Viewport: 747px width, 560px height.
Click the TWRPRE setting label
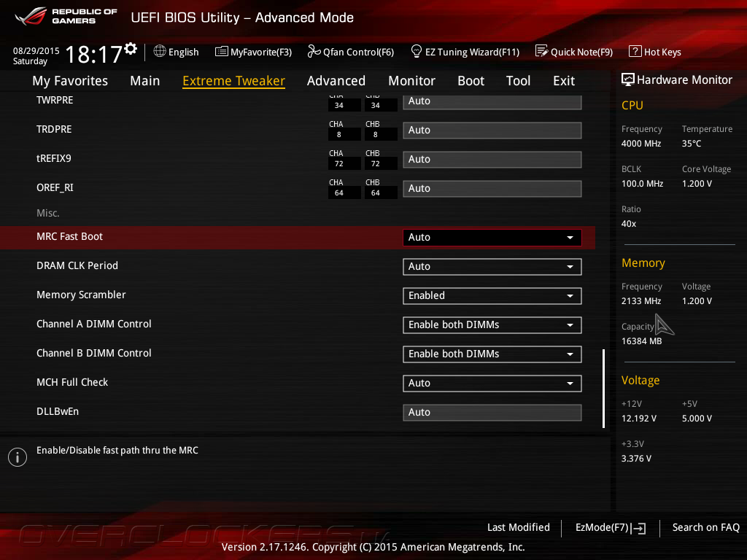coord(55,100)
